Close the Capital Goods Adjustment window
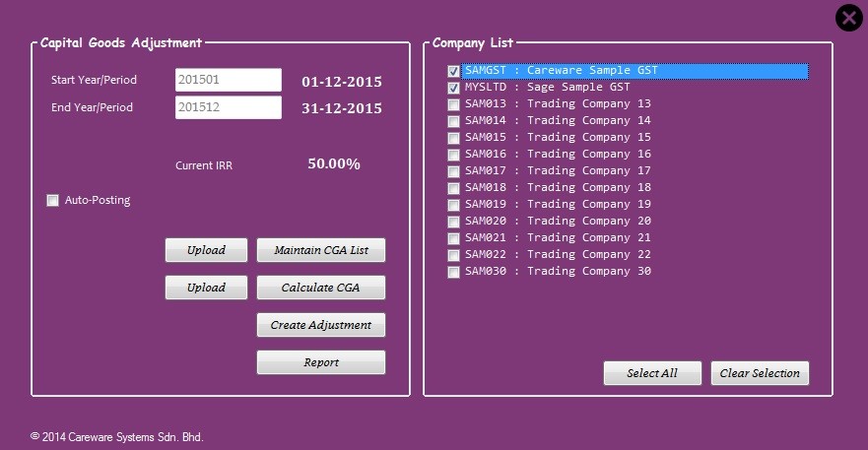The image size is (868, 450). tap(848, 18)
